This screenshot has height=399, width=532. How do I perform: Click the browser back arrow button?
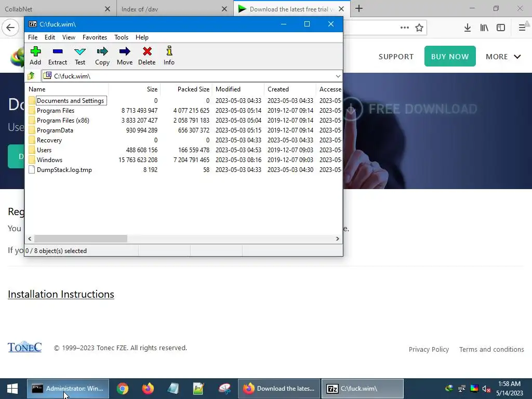(10, 28)
